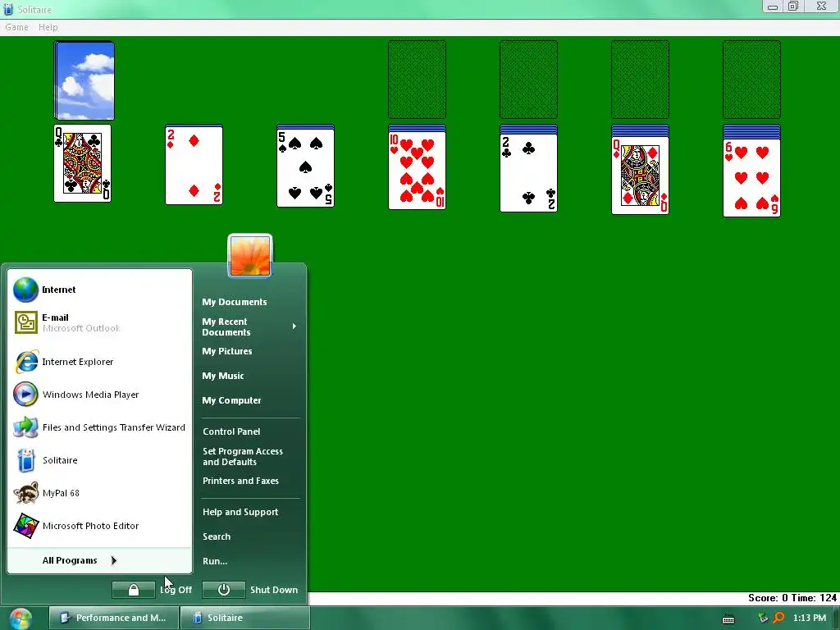Open Files and Settings Transfer Wizard icon

point(25,427)
